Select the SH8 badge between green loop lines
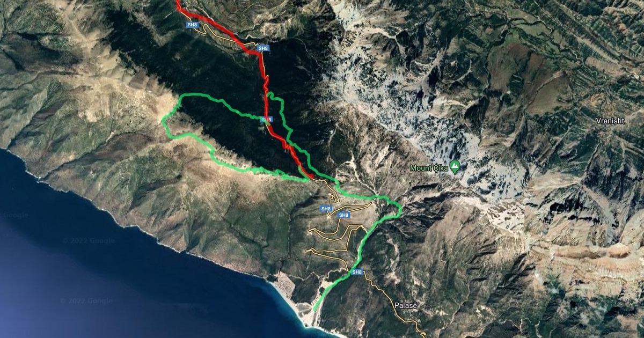Image resolution: width=644 pixels, height=338 pixels. coord(266,119)
